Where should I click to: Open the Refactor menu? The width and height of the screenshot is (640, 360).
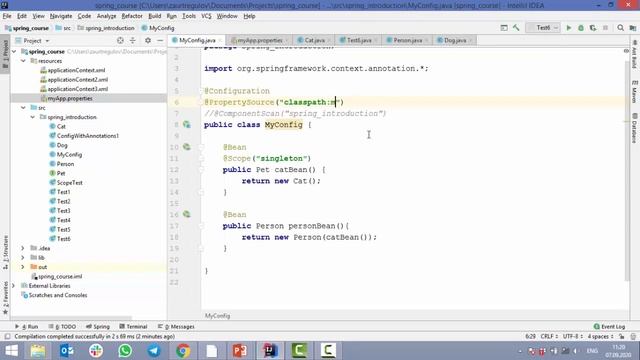click(132, 16)
